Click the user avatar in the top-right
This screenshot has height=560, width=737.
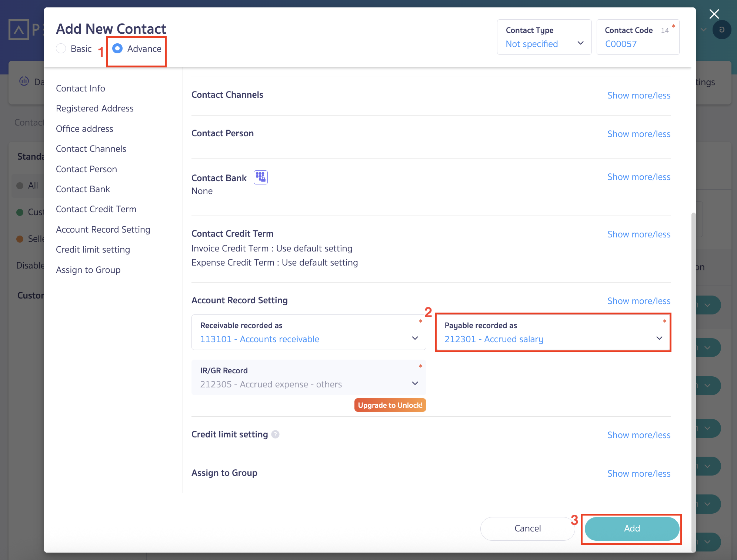(x=722, y=30)
